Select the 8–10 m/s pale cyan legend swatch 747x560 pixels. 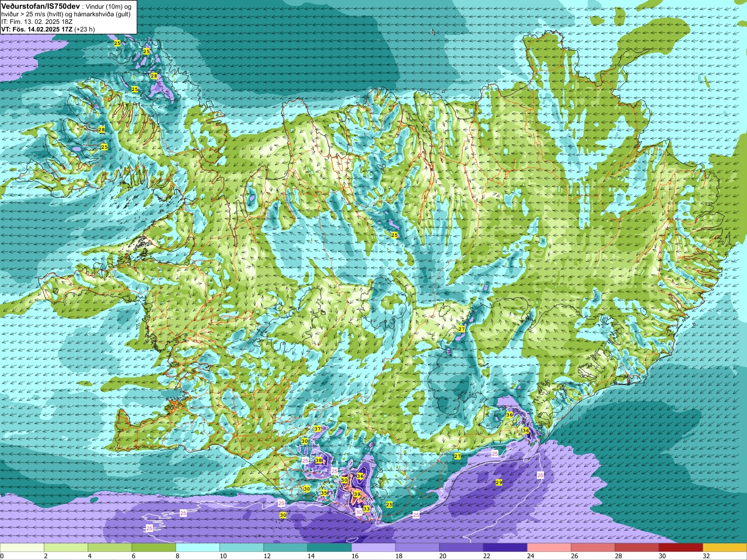pyautogui.click(x=198, y=548)
